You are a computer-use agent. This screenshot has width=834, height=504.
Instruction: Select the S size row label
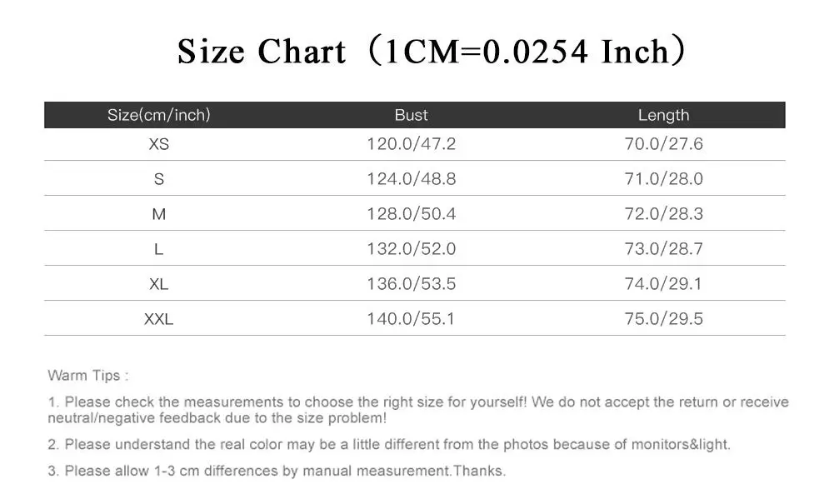pyautogui.click(x=159, y=179)
